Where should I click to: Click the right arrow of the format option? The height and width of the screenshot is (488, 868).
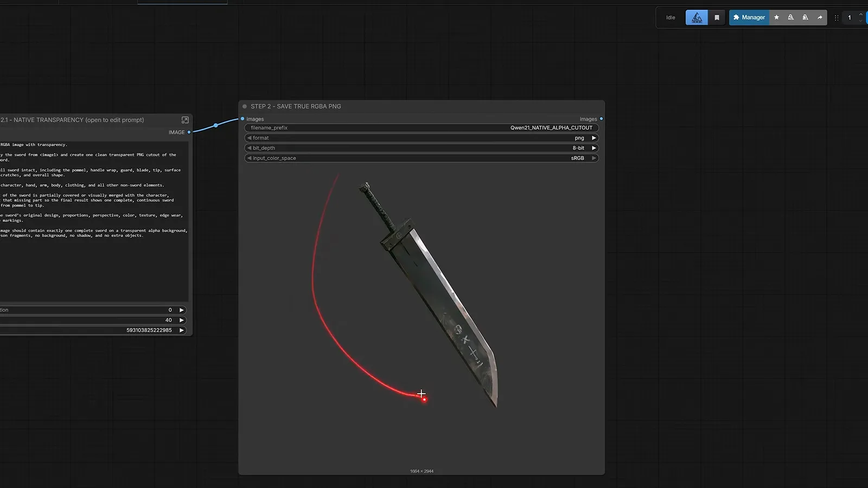(x=593, y=138)
